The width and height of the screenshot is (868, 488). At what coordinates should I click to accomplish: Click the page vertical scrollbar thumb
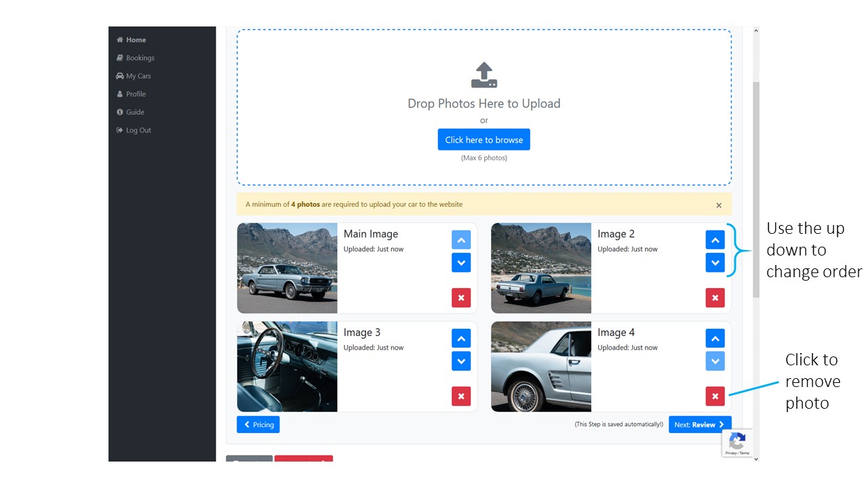click(x=756, y=190)
